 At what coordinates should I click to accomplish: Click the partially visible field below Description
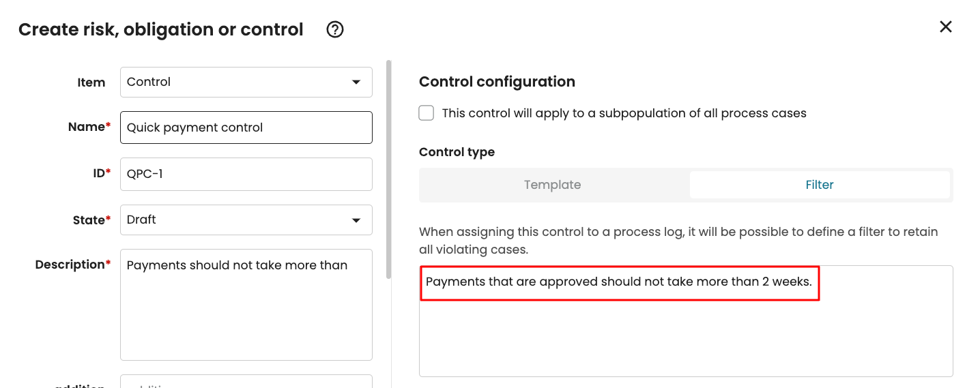tap(246, 383)
